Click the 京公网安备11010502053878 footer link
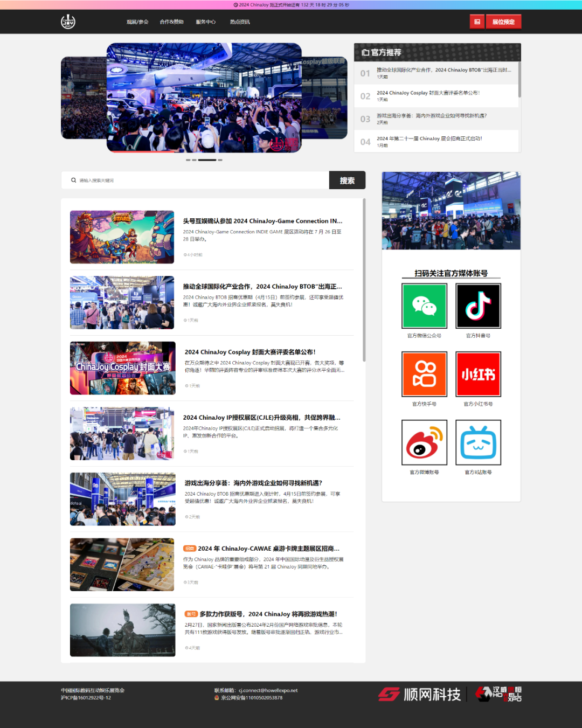This screenshot has width=582, height=728. pyautogui.click(x=252, y=698)
